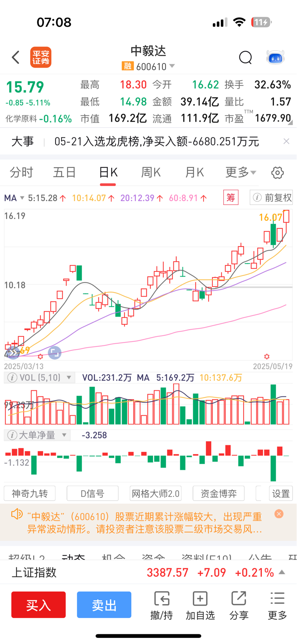
Task: Expand the 更多 chart period dropdown
Action: [x=241, y=172]
